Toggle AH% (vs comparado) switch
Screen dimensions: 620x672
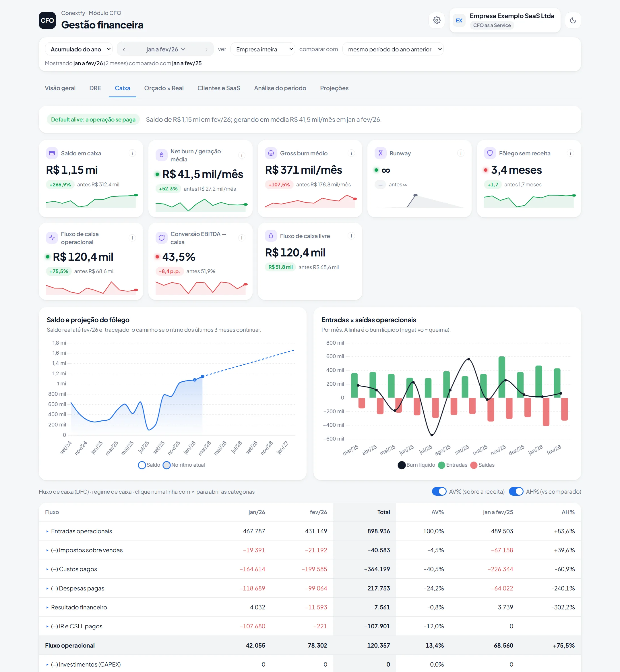pos(516,491)
